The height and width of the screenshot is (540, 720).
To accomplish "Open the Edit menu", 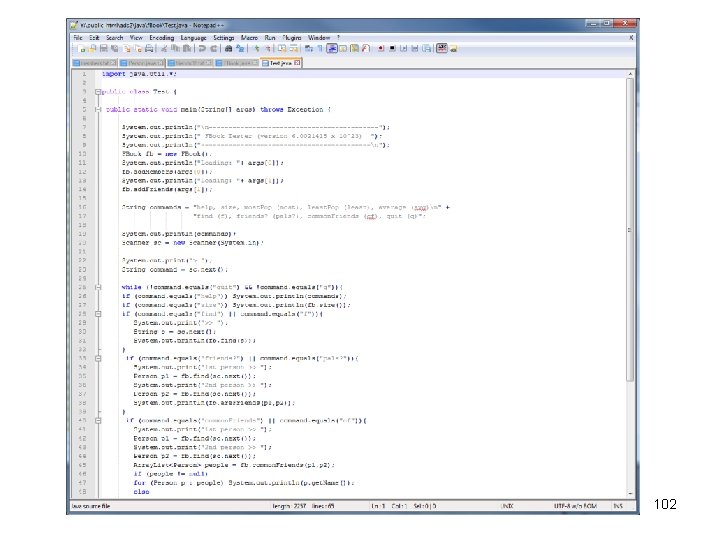I will pyautogui.click(x=94, y=38).
